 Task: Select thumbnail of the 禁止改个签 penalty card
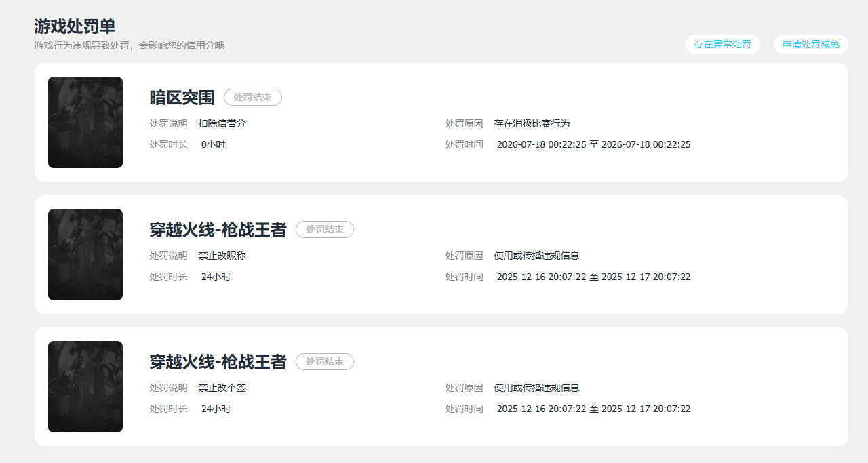85,386
